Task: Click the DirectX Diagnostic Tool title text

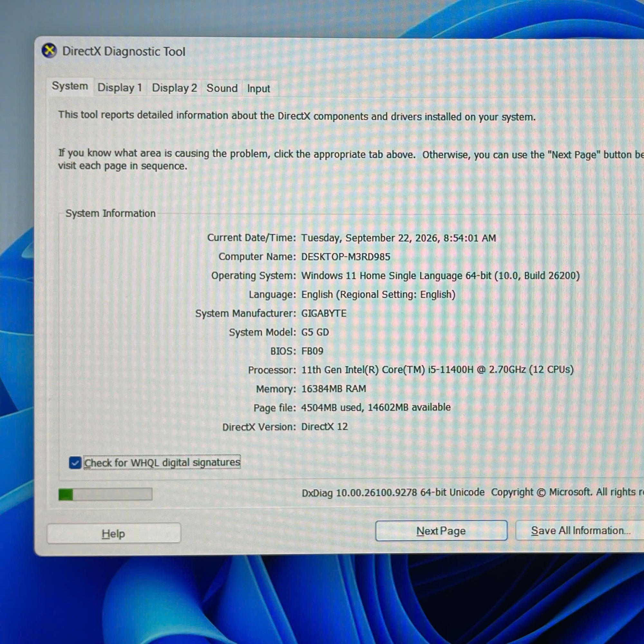Action: [x=124, y=51]
